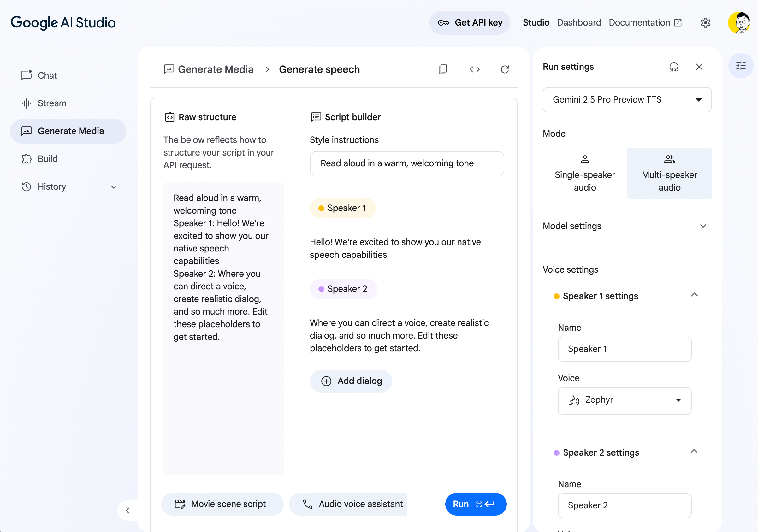Viewport: 758px width, 532px height.
Task: Open the Get code icon
Action: tap(474, 69)
